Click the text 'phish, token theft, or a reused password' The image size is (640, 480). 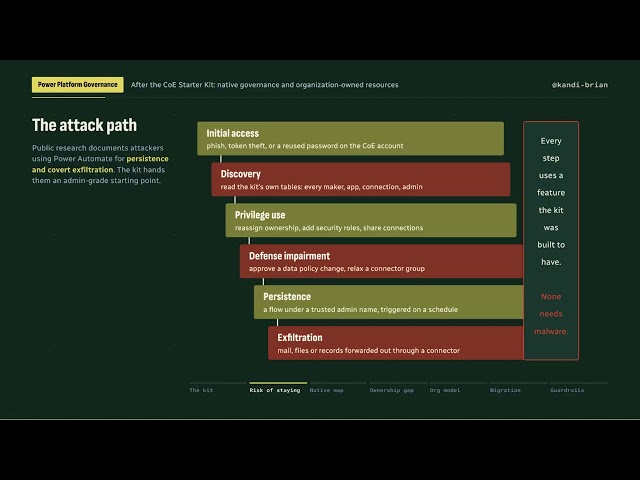click(272, 146)
